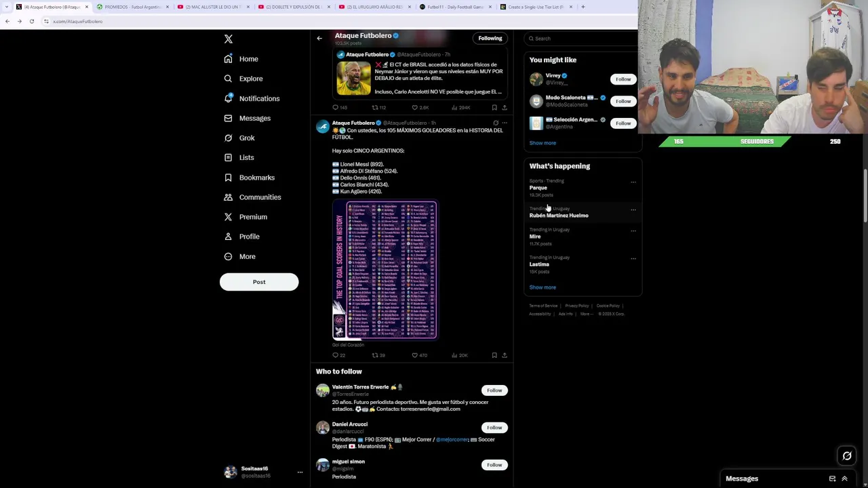Open the more options menu on goleadores tweet
This screenshot has width=868, height=488.
[x=505, y=123]
